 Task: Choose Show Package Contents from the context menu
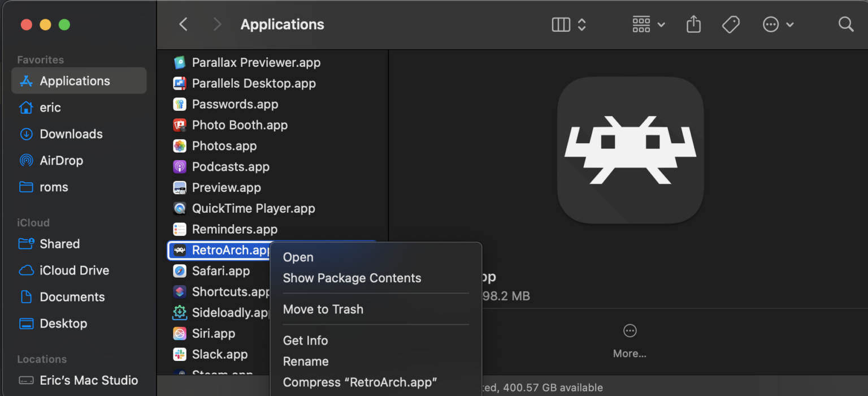[x=352, y=278]
